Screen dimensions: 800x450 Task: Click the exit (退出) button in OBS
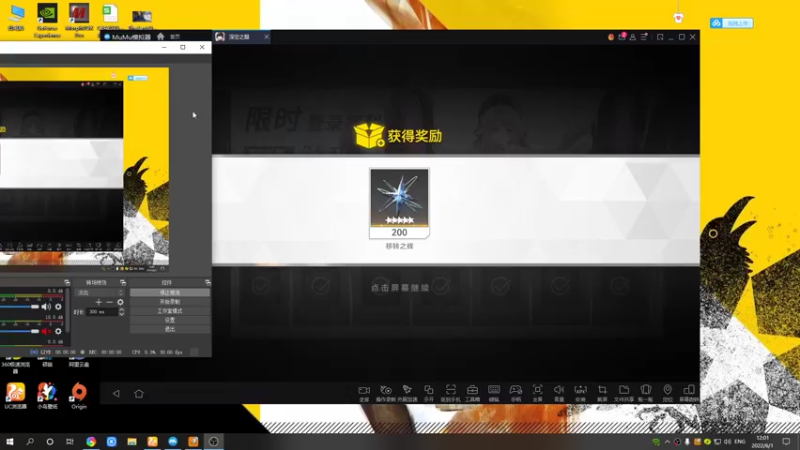click(x=170, y=329)
